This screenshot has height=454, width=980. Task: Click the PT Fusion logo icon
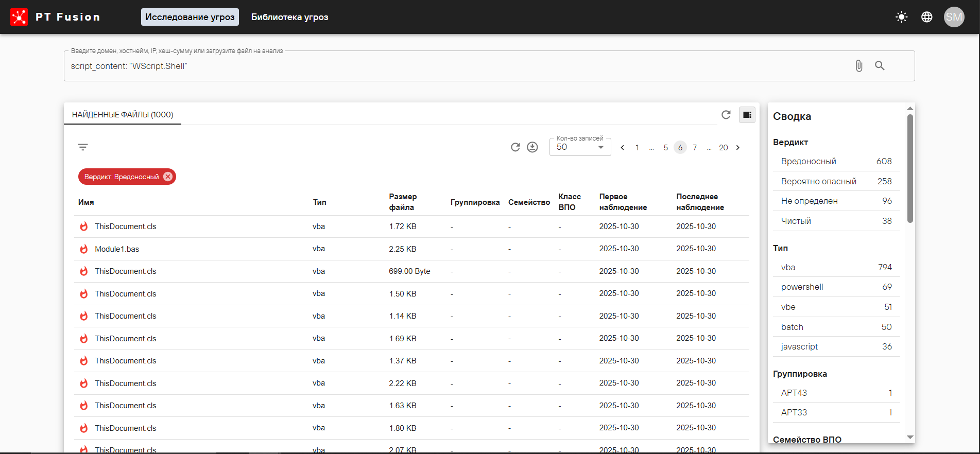click(19, 17)
